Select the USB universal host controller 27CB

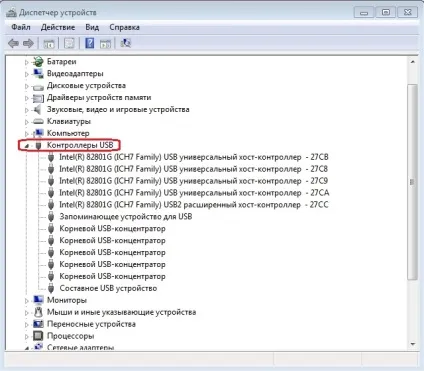(194, 157)
